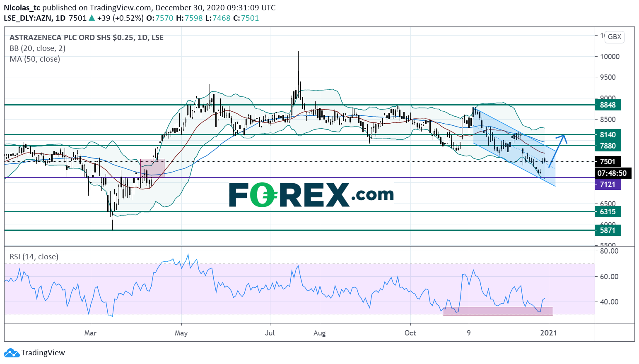The image size is (639, 364).
Task: Click the ASTRAZENECA PLC chart title legend
Action: [x=86, y=38]
